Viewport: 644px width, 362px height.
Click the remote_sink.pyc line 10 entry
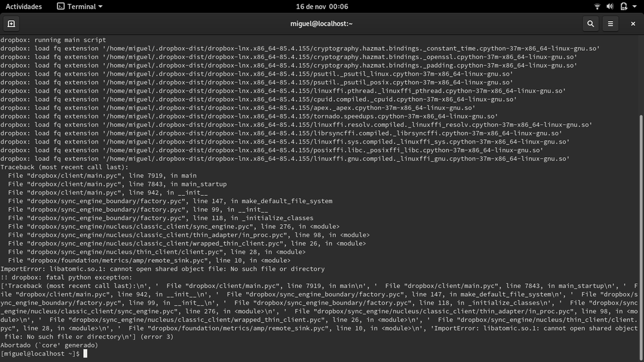coord(149,261)
